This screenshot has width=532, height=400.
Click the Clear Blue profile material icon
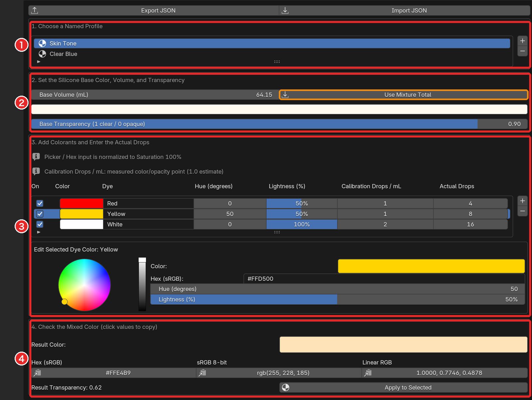coord(42,54)
